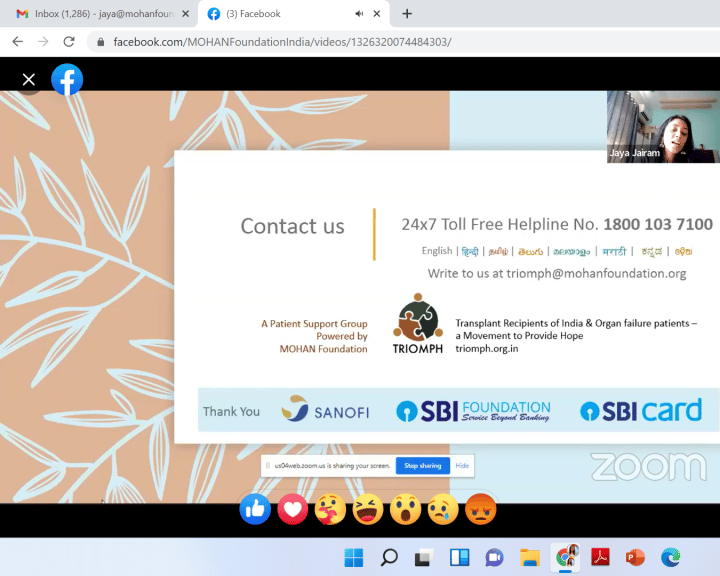This screenshot has width=720, height=576.
Task: Click the Jaya Jairam video thumbnail
Action: [663, 127]
